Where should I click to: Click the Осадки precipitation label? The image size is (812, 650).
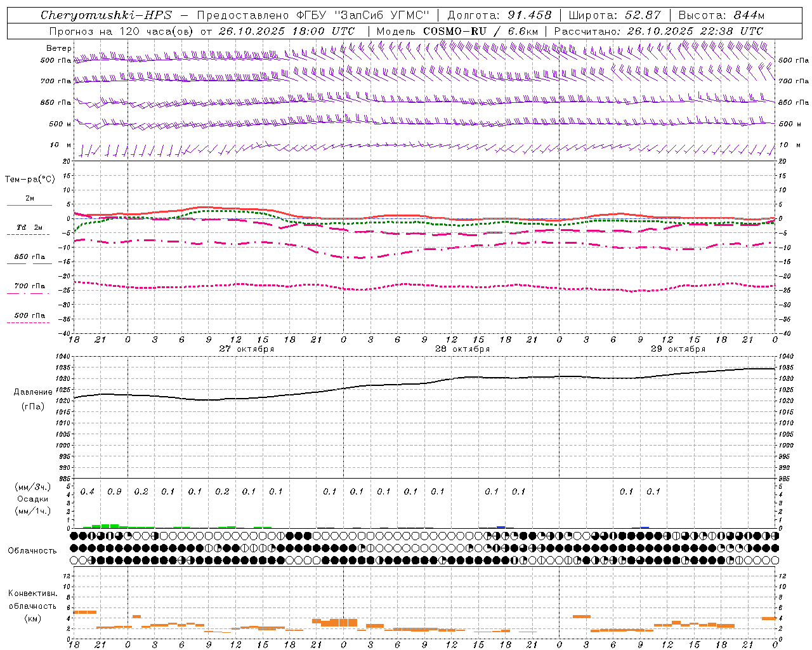pos(32,499)
